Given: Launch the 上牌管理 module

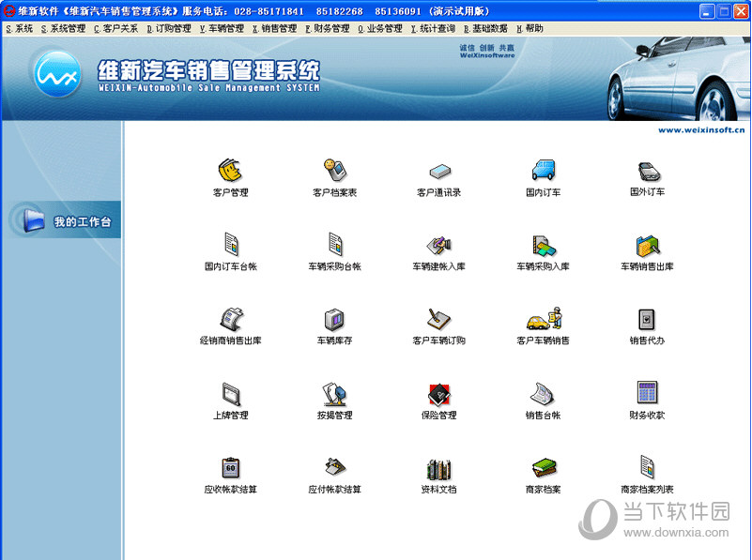Looking at the screenshot, I should pos(231,394).
